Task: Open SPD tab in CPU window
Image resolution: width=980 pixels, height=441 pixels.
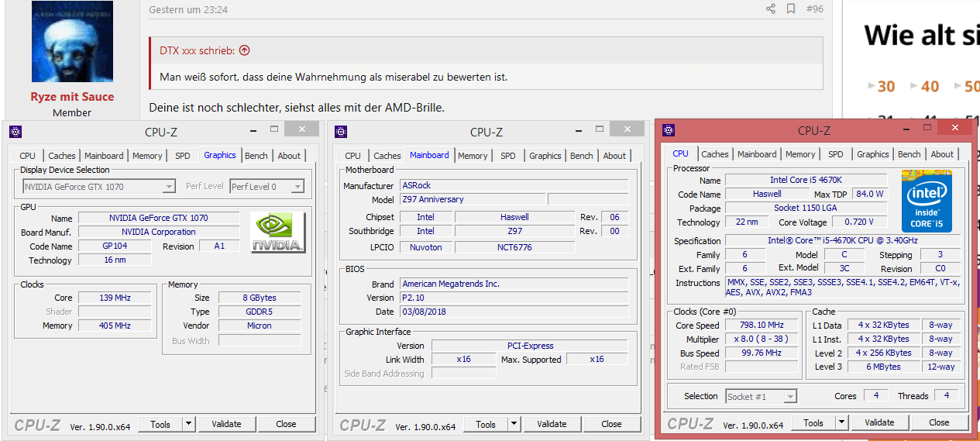Action: click(x=836, y=154)
